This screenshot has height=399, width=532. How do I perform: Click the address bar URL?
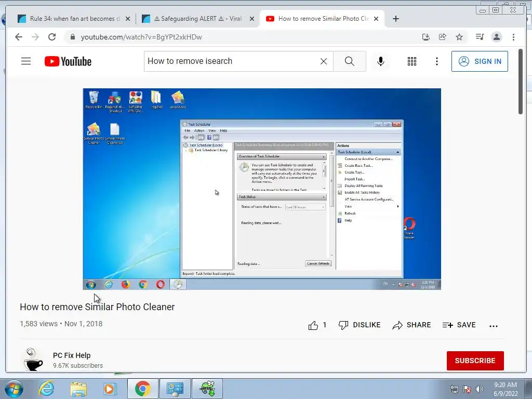coord(141,37)
